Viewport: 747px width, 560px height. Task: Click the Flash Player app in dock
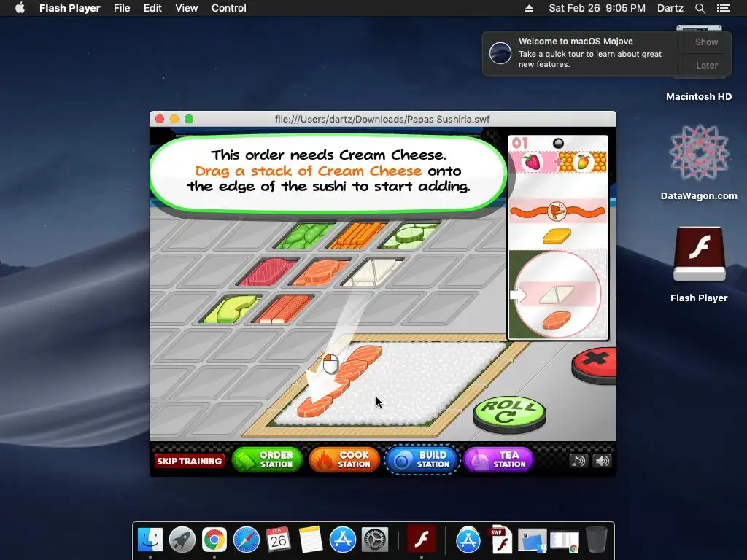tap(421, 540)
